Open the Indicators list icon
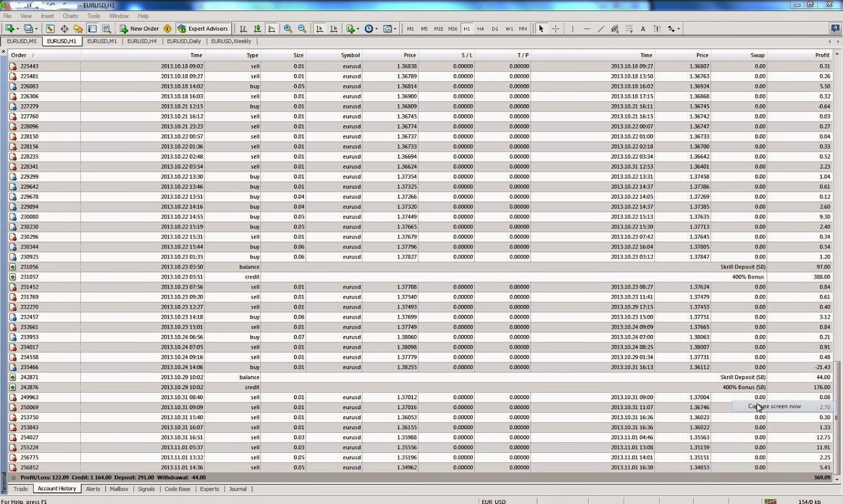 click(350, 28)
